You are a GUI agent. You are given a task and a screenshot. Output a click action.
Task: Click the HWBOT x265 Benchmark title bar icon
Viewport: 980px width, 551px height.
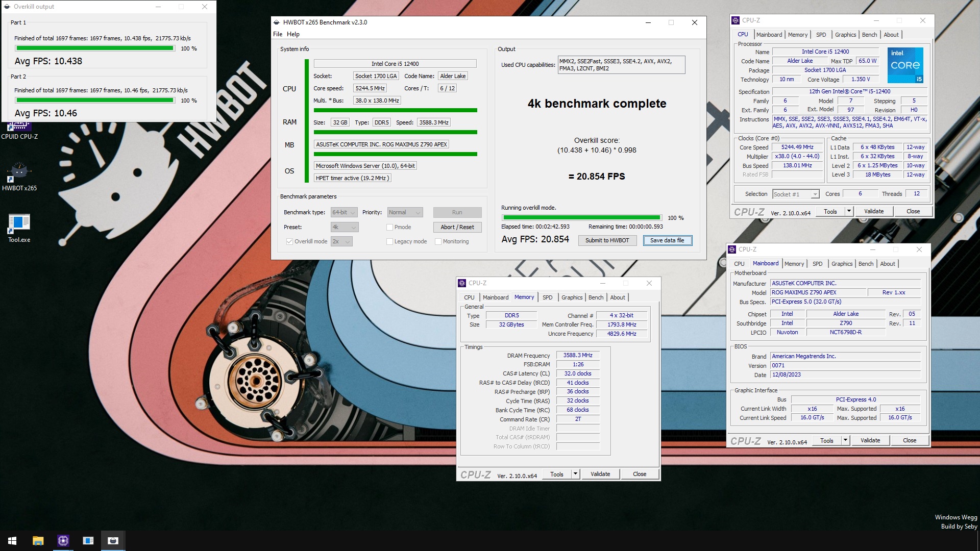pos(277,22)
